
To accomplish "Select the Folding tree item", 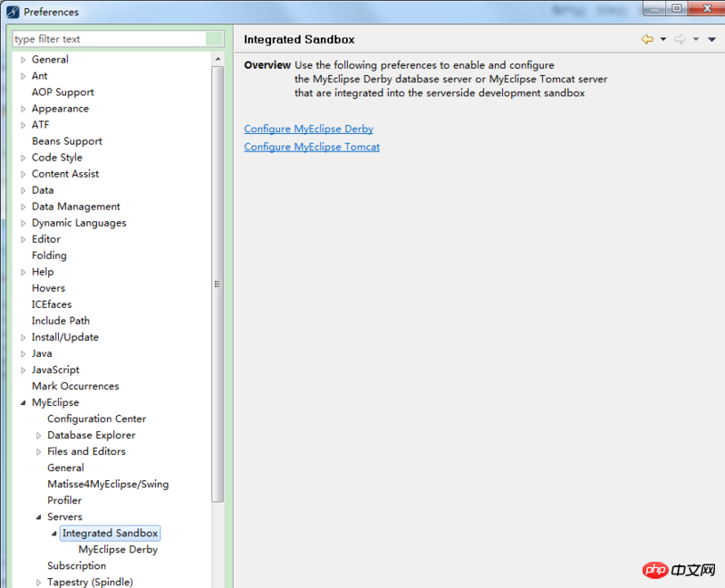I will coord(49,255).
